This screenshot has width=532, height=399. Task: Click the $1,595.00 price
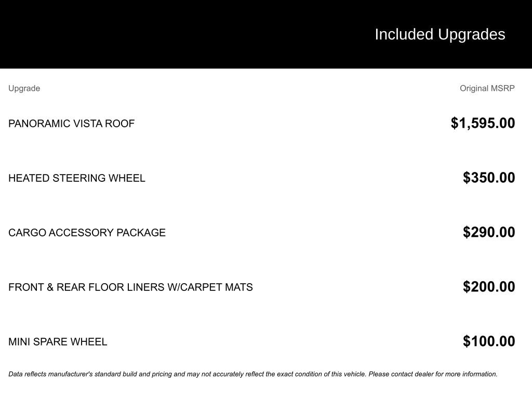pyautogui.click(x=483, y=123)
